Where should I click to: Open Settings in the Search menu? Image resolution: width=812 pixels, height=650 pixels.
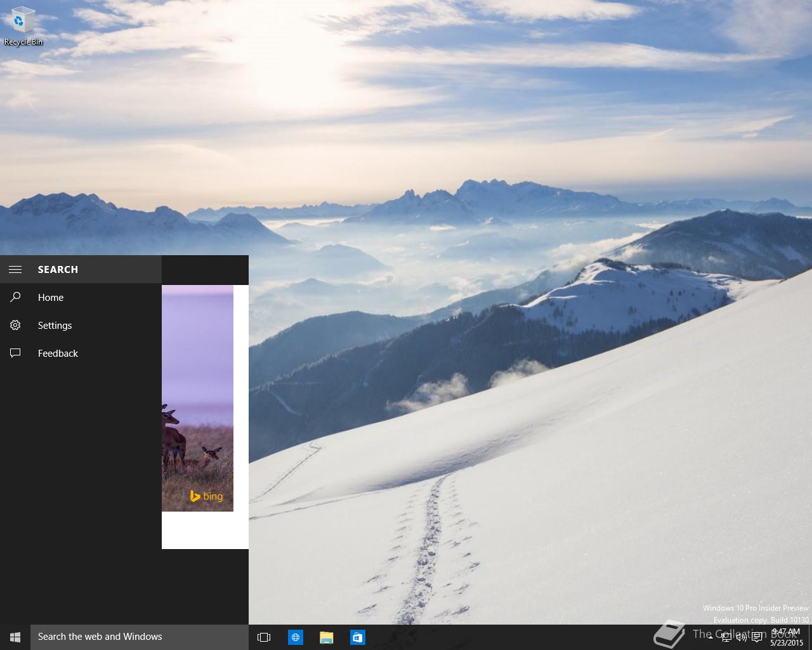[81, 325]
